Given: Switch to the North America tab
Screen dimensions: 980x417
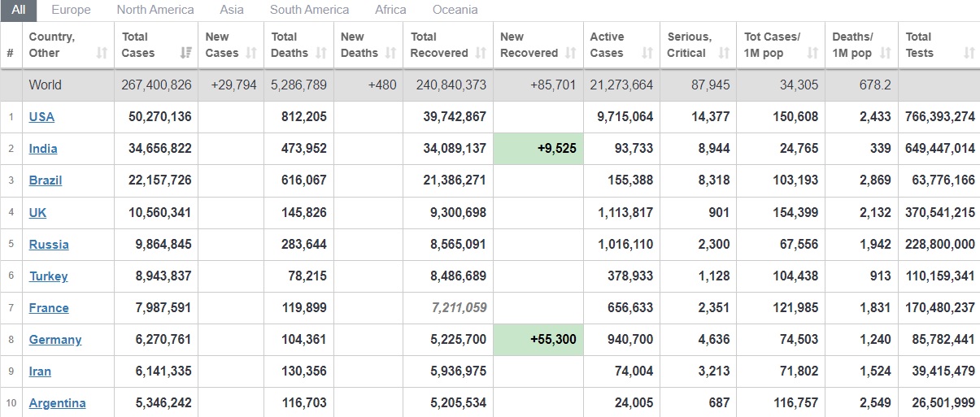Looking at the screenshot, I should pos(155,10).
